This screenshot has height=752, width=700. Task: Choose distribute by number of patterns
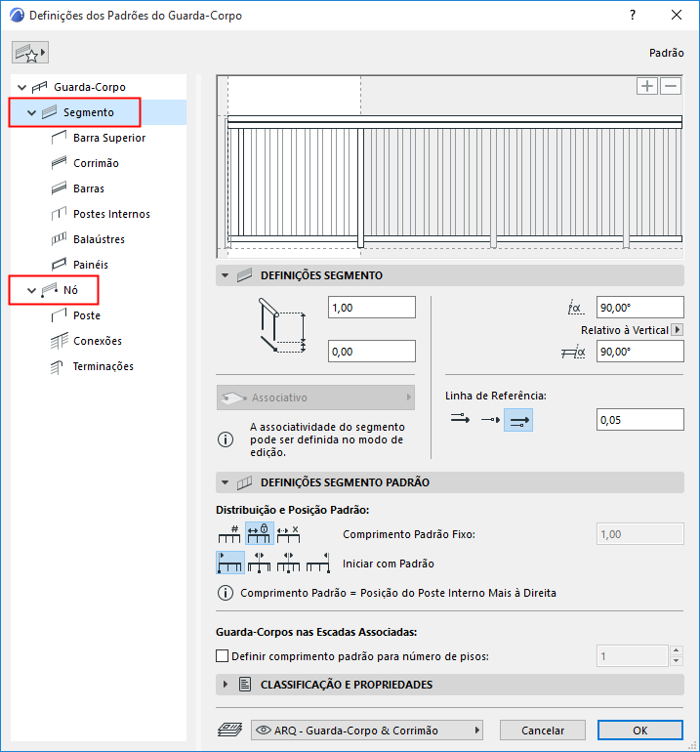coord(229,534)
